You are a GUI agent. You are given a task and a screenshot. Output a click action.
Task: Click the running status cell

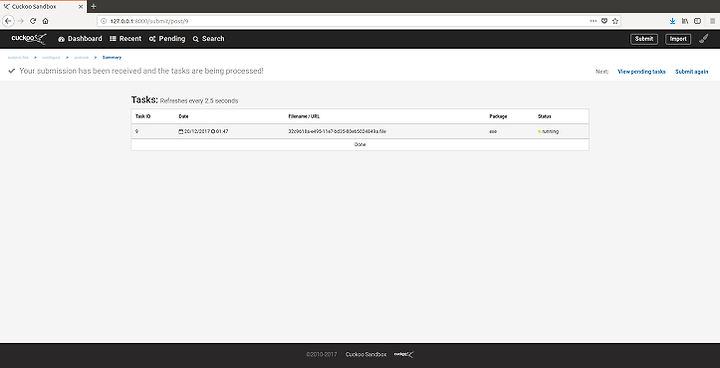click(548, 131)
